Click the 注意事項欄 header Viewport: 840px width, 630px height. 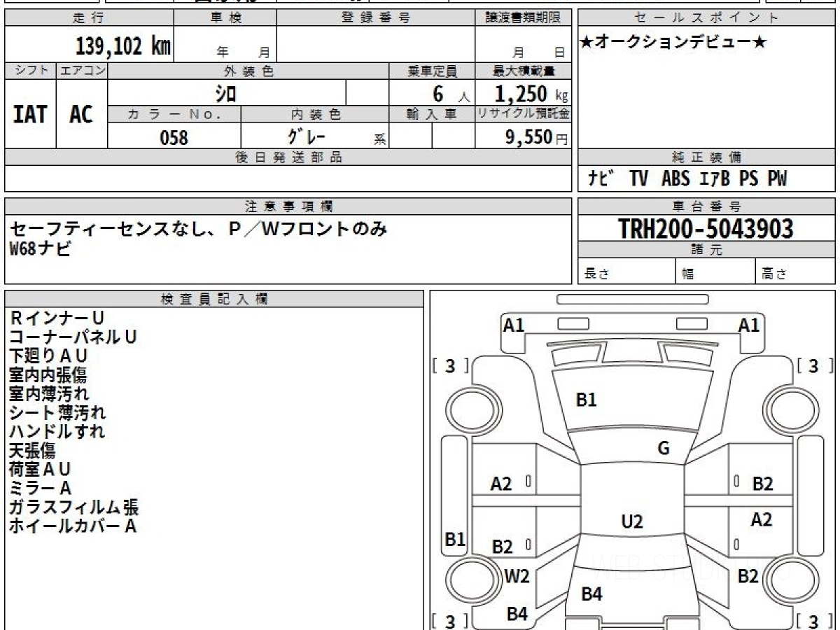coord(288,206)
